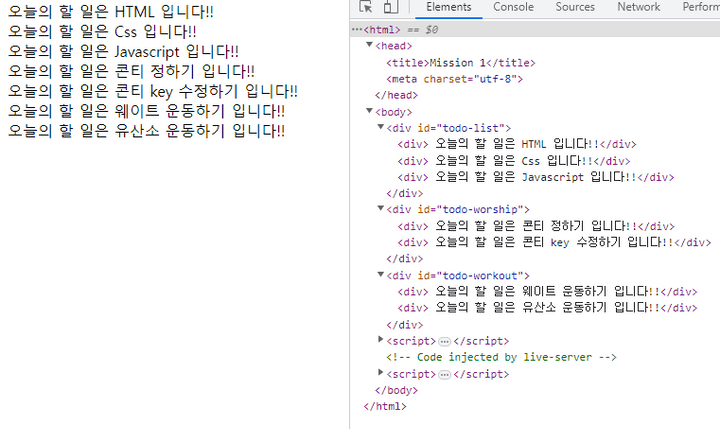Collapse the head element arrow

[370, 46]
